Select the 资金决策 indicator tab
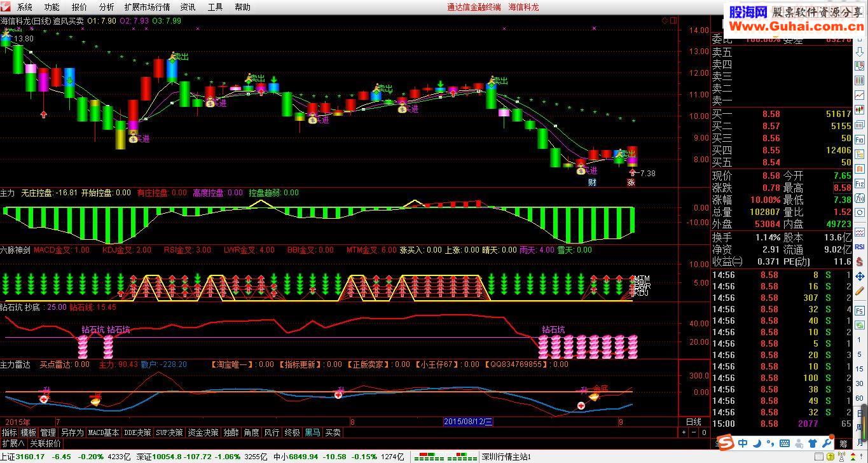The height and width of the screenshot is (463, 868). 203,432
